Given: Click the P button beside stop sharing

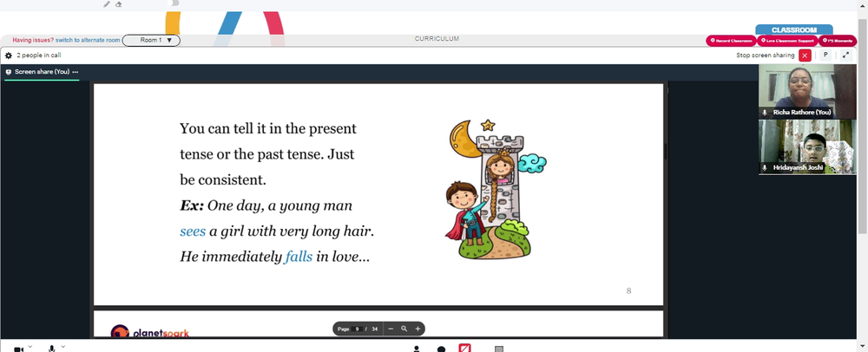Looking at the screenshot, I should [x=825, y=55].
